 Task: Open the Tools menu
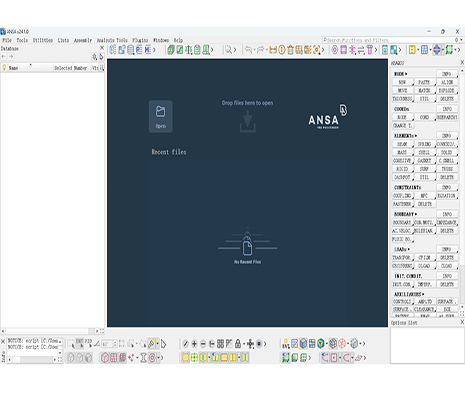[x=22, y=40]
